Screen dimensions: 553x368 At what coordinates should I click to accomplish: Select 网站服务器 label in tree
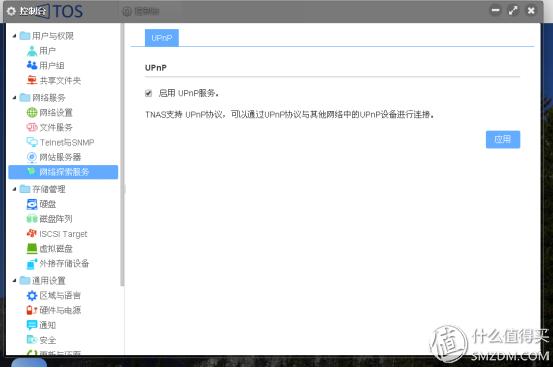point(60,157)
